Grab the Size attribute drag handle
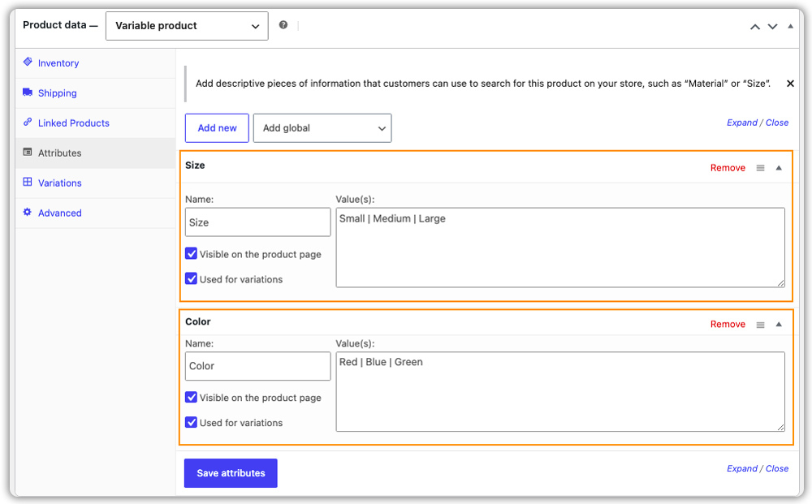 coord(760,168)
